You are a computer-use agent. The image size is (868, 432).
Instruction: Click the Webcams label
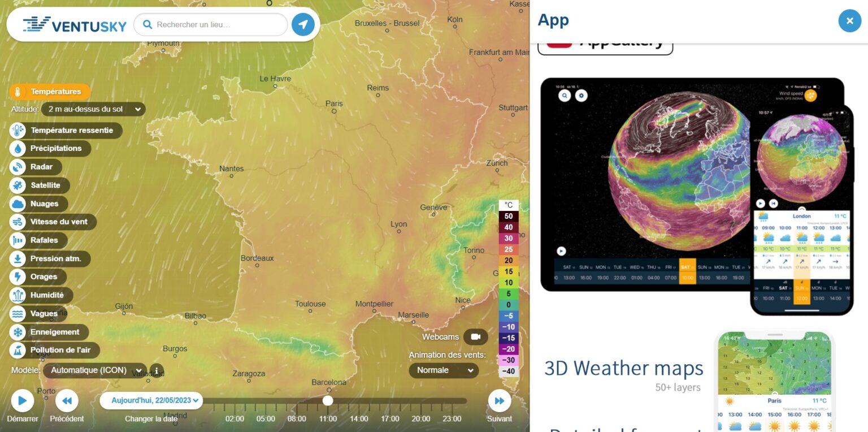[440, 337]
